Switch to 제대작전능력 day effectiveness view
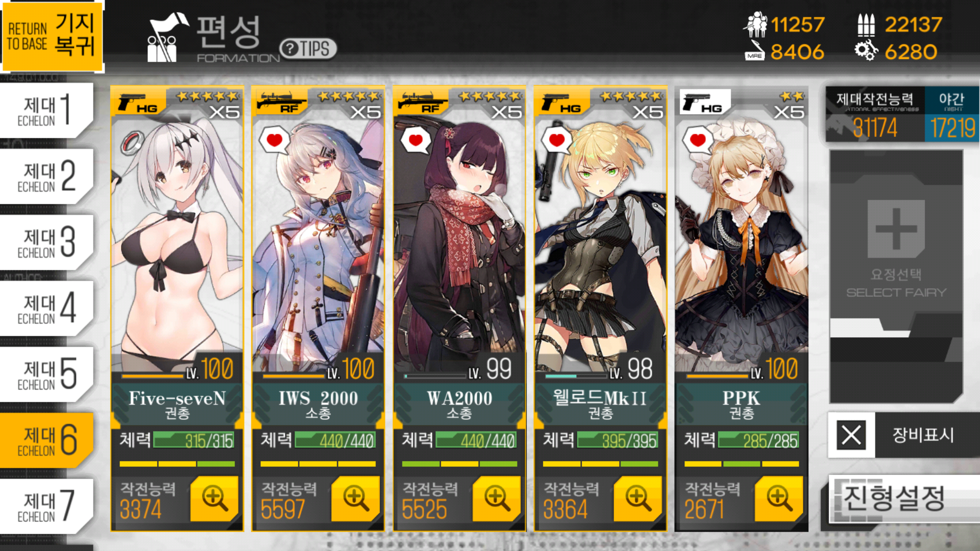 [875, 114]
